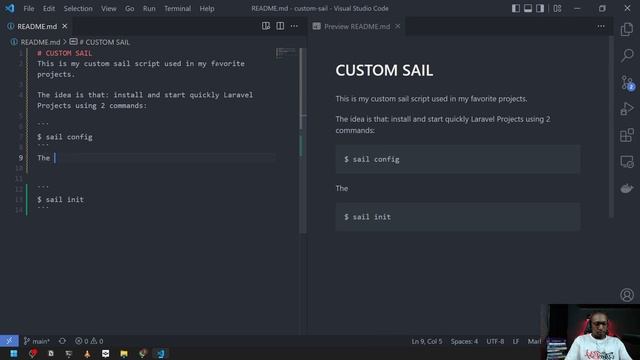
Task: Click the VS Code logo in the title bar
Action: tap(9, 8)
